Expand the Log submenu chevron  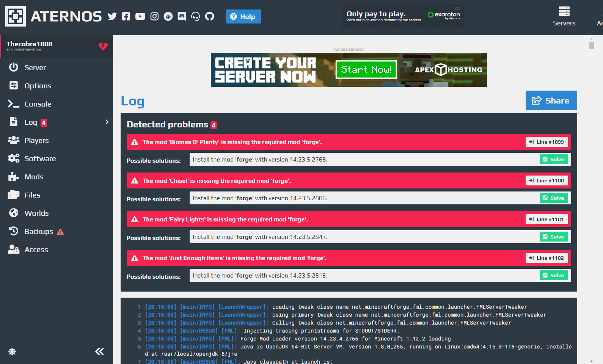(107, 122)
